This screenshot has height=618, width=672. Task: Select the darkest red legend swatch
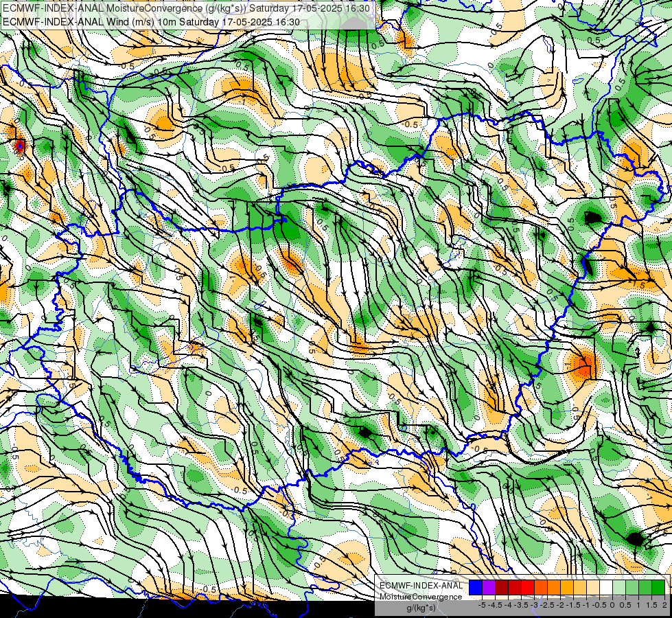click(x=502, y=587)
